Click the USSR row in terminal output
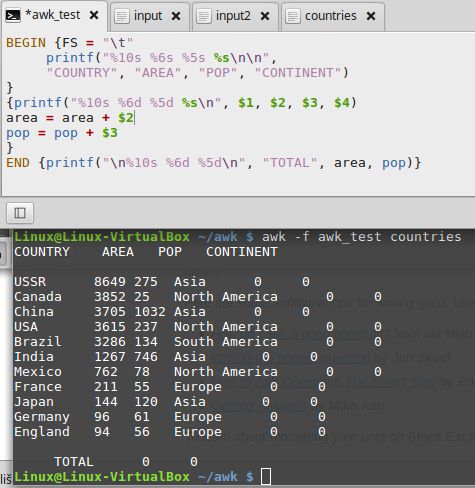 pos(162,282)
